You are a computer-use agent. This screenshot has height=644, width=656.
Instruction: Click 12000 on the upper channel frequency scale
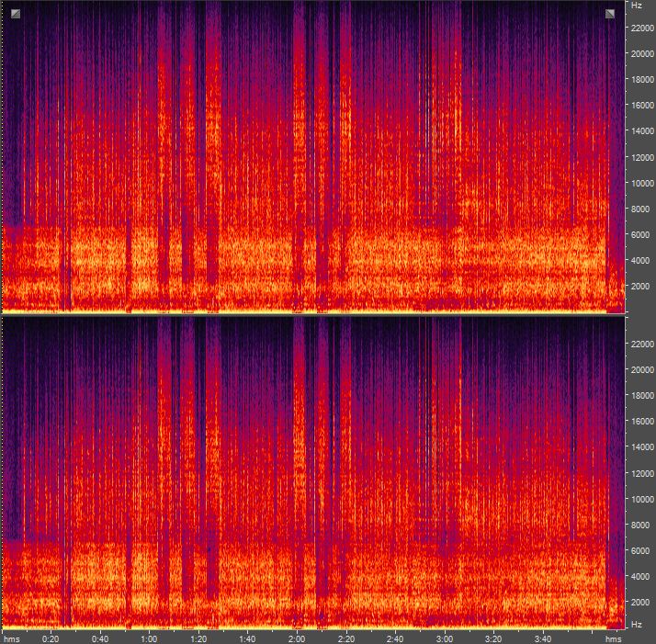point(642,157)
